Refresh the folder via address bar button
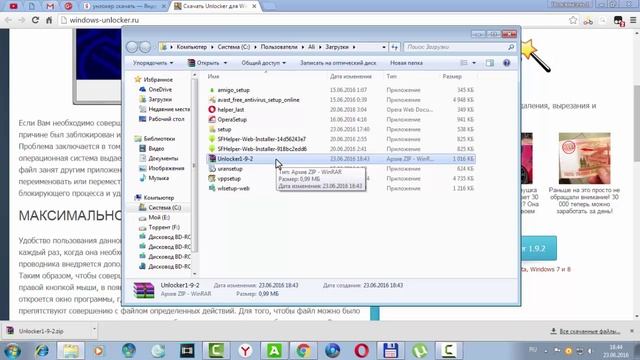The width and height of the screenshot is (640, 360). 394,47
